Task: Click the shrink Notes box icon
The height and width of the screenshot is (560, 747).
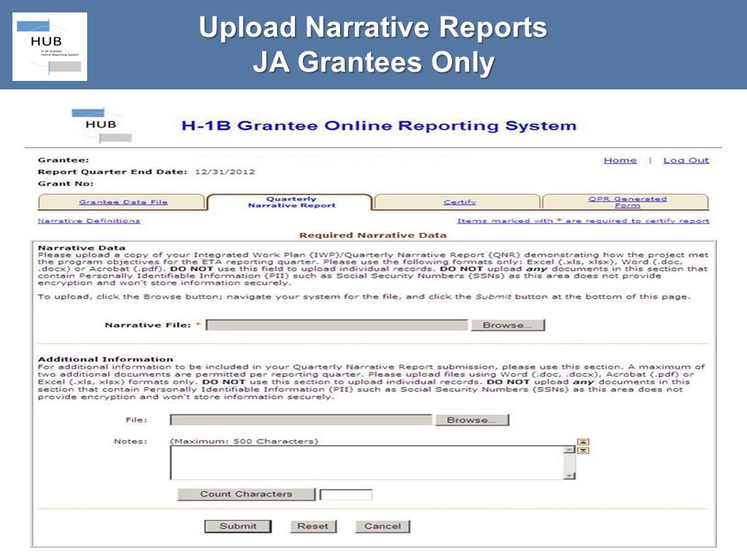Action: coord(583,442)
